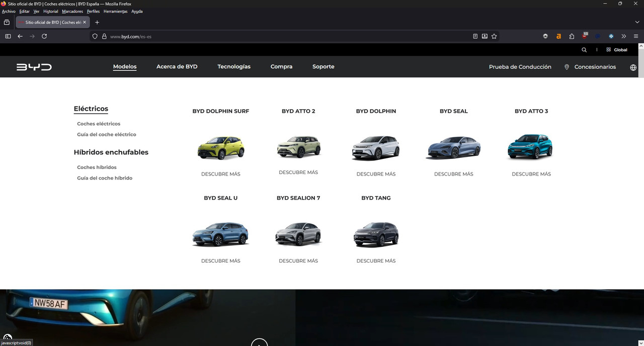
Task: Toggle the Firefox sidebar icon
Action: pos(8,36)
